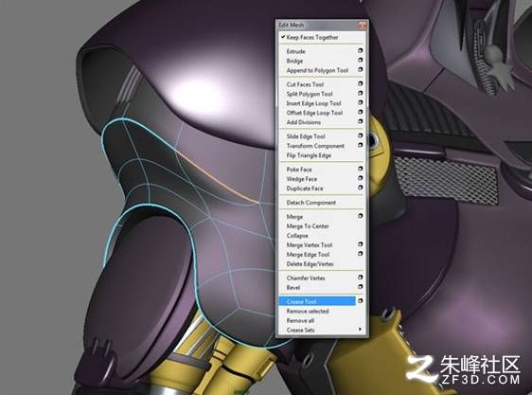Open Slide Edge Tool options box
Image resolution: width=532 pixels, height=395 pixels.
tap(361, 135)
